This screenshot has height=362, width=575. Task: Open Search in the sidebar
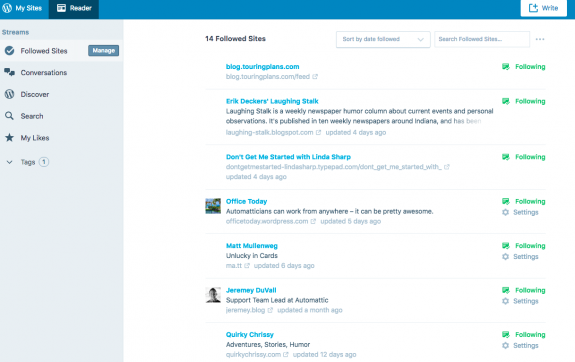click(32, 116)
